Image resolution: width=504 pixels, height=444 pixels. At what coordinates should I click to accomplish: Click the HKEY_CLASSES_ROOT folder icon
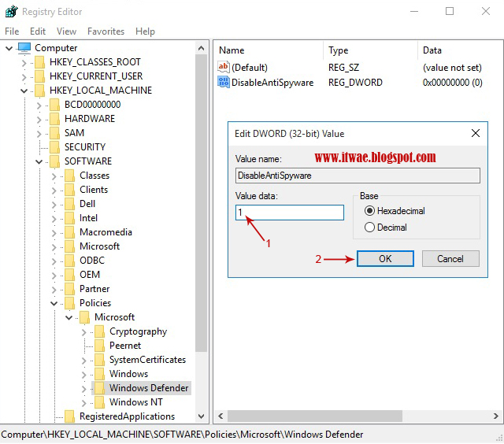40,62
